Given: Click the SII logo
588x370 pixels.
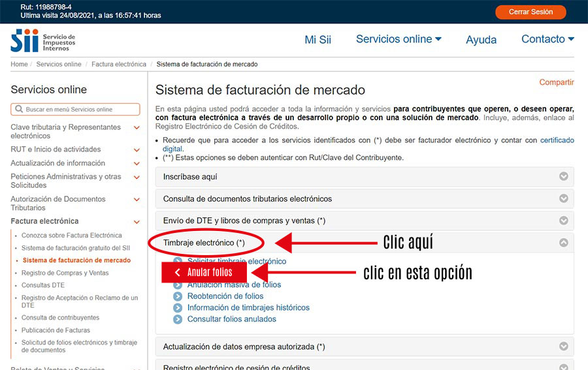Looking at the screenshot, I should [x=43, y=40].
